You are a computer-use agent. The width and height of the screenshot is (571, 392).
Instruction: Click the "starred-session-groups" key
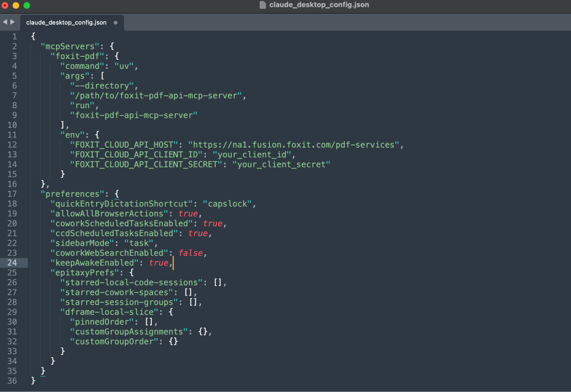click(119, 302)
